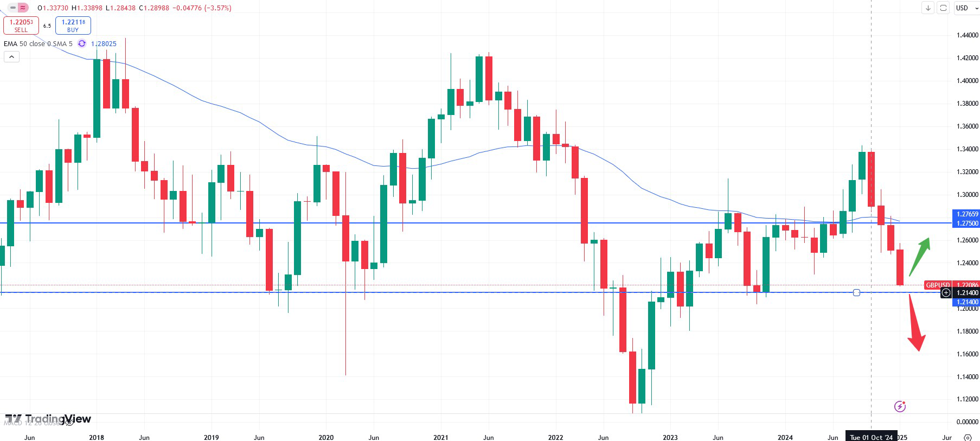Click the TradingView logo

pos(48,419)
